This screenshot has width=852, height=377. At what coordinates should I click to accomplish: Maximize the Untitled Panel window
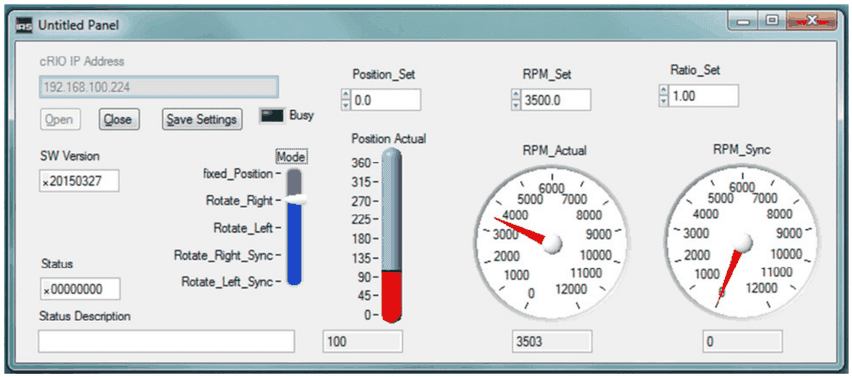click(x=772, y=21)
